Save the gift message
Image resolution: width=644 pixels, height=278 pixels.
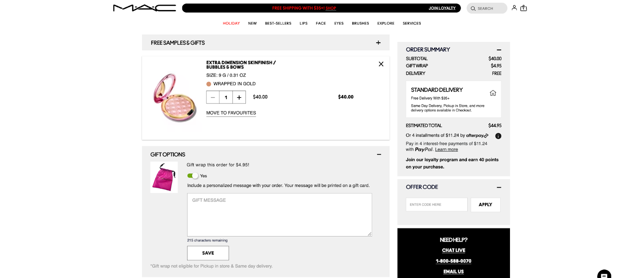tap(208, 253)
